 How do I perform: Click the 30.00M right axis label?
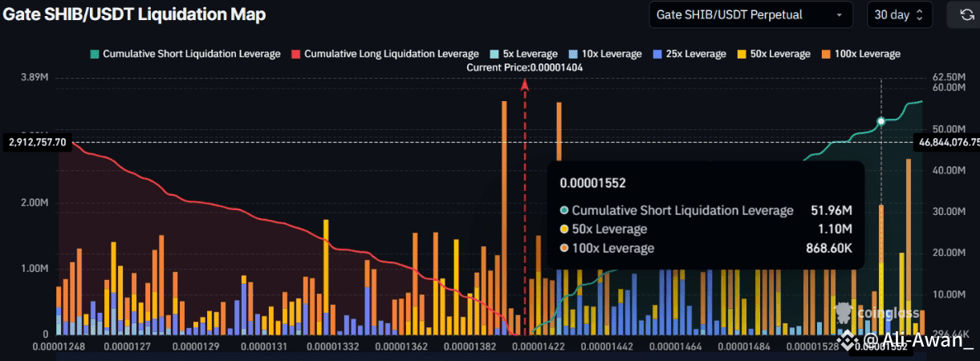(x=949, y=211)
